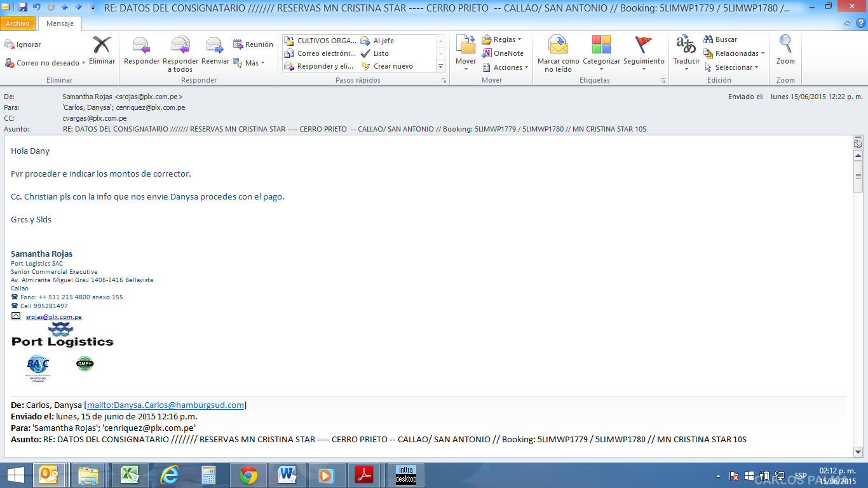
Task: Expand the Pasos rápidos gallery
Action: tap(440, 66)
